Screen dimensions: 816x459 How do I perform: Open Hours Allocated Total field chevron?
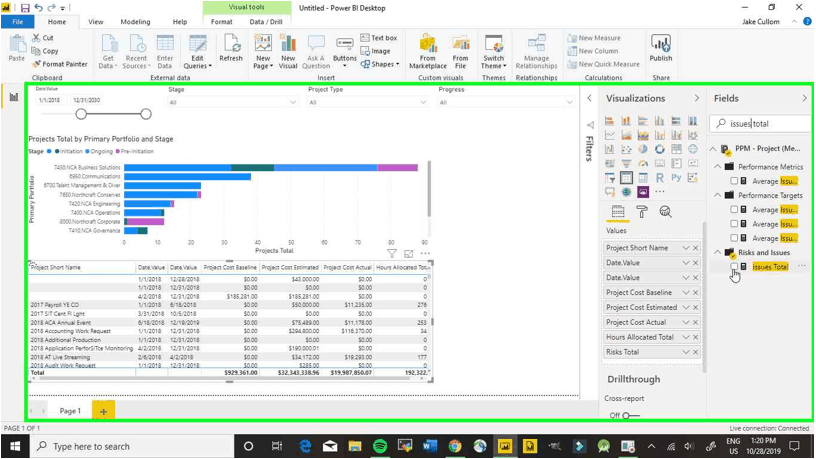[686, 337]
